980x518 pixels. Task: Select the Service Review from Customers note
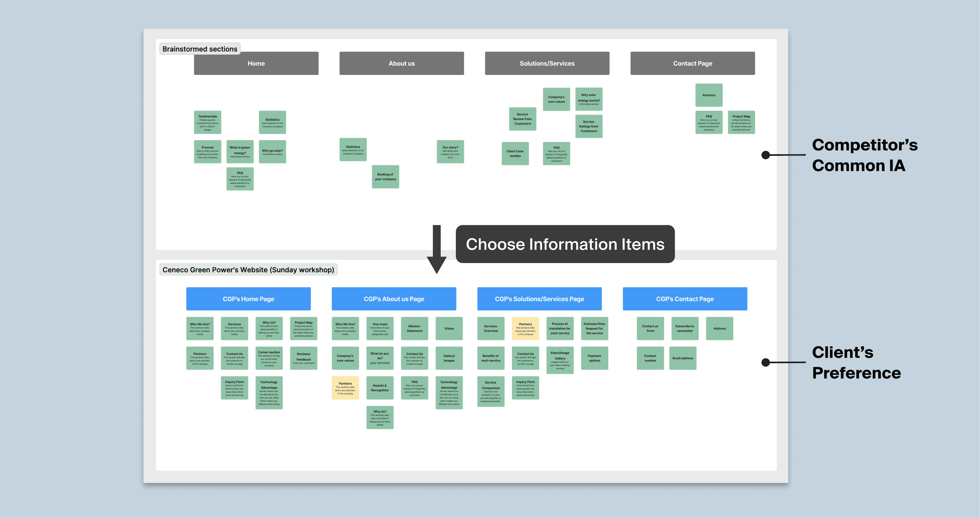(522, 119)
